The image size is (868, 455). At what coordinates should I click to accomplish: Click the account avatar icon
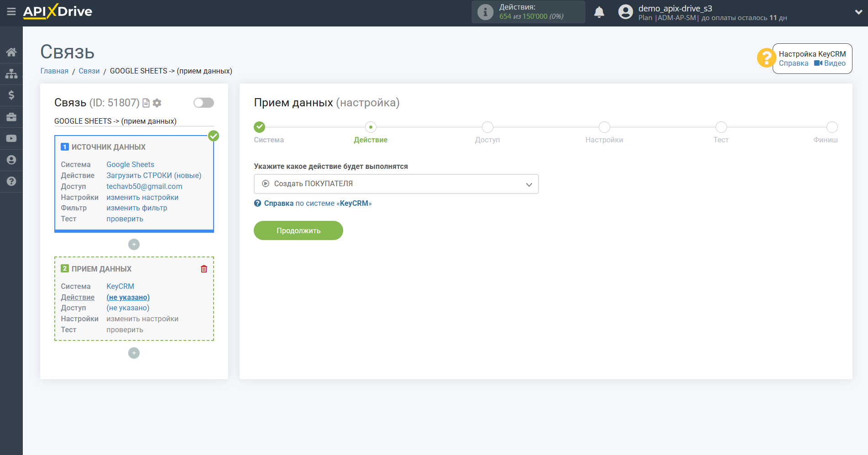(x=626, y=12)
